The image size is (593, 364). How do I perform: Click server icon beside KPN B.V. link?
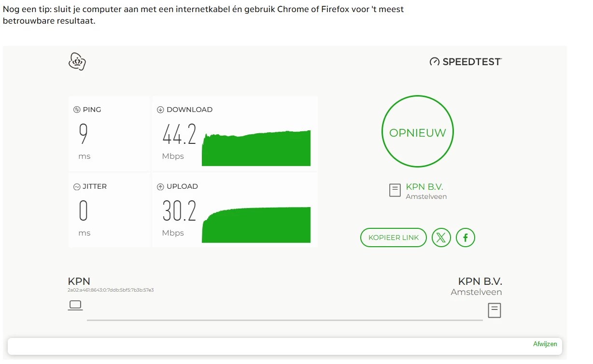click(395, 190)
